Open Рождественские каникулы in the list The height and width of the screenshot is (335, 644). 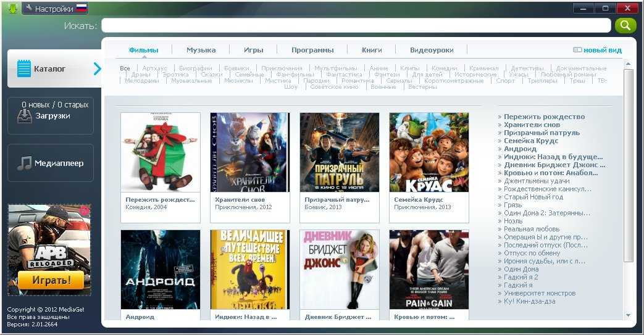pyautogui.click(x=548, y=189)
